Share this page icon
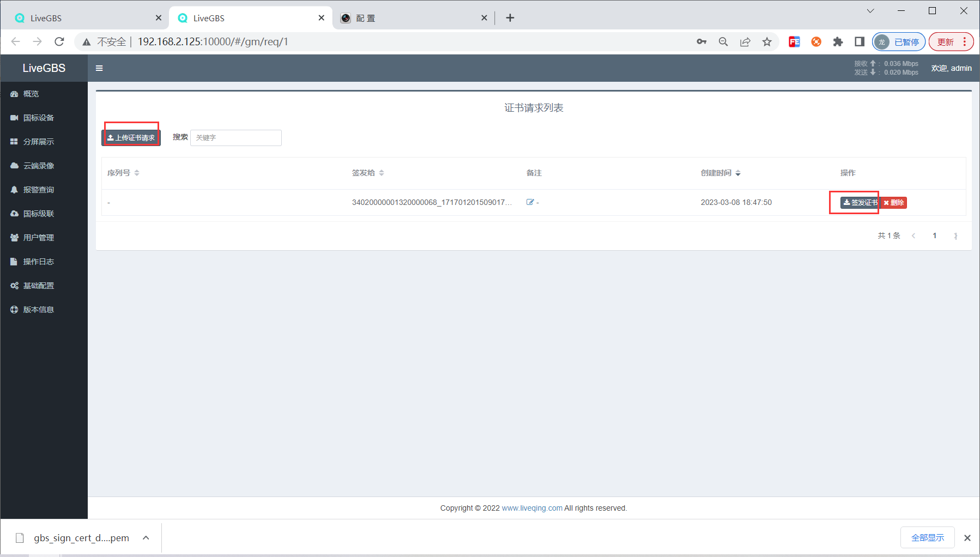The width and height of the screenshot is (980, 557). pyautogui.click(x=745, y=41)
